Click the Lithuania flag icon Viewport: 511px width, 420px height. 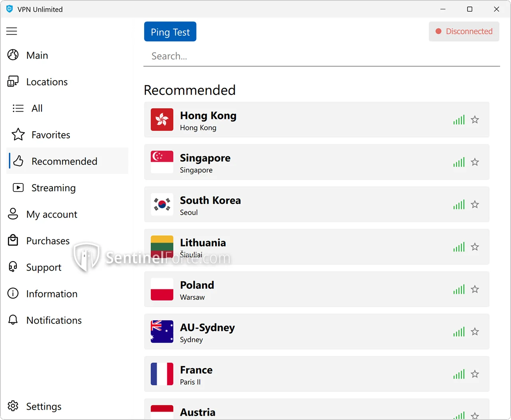point(162,247)
